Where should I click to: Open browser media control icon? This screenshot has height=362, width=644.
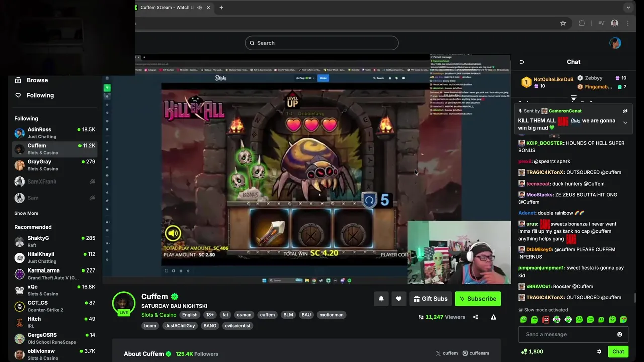coord(601,23)
